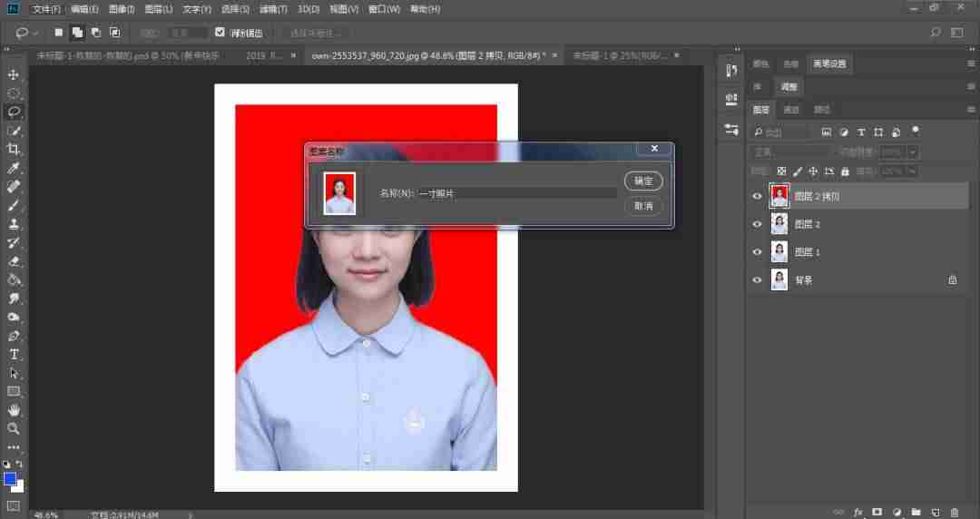
Task: Select the Eyedropper tool
Action: coord(13,168)
